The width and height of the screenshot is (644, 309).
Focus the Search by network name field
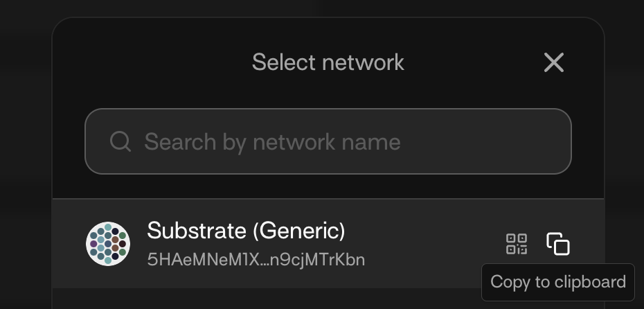[328, 142]
